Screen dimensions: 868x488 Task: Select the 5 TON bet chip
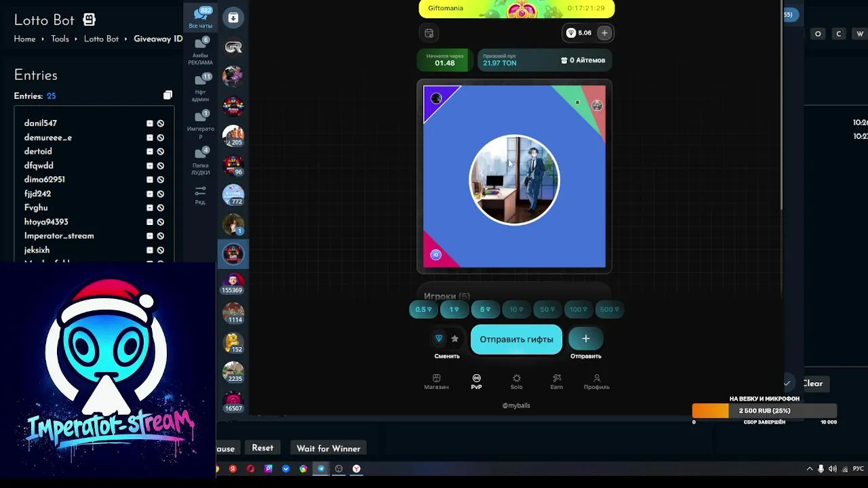(x=486, y=309)
